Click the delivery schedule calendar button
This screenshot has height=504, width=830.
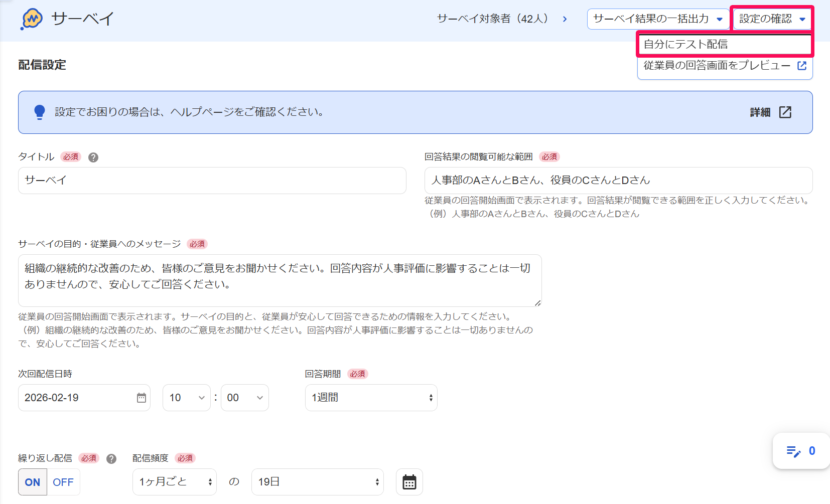point(409,482)
